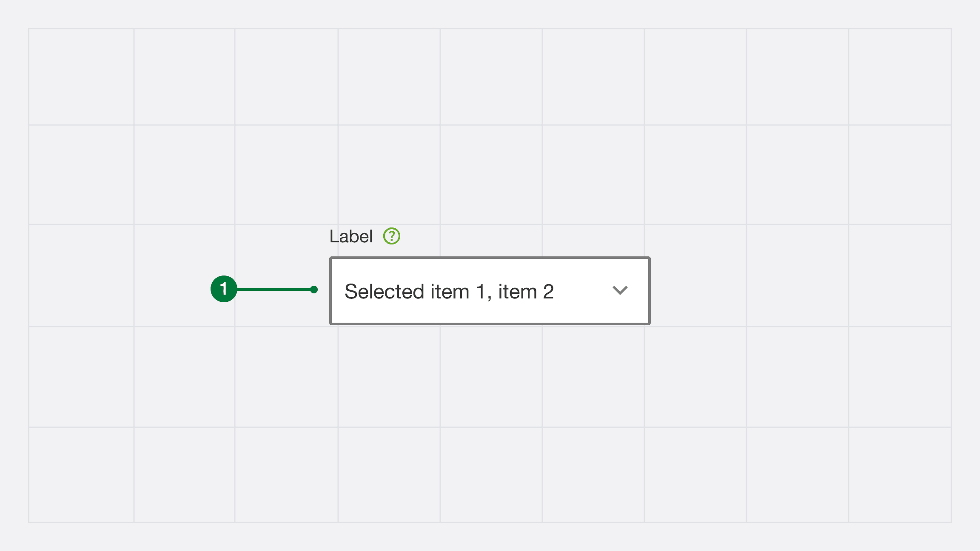Viewport: 980px width, 551px height.
Task: Click the Label text above the dropdown
Action: (351, 236)
